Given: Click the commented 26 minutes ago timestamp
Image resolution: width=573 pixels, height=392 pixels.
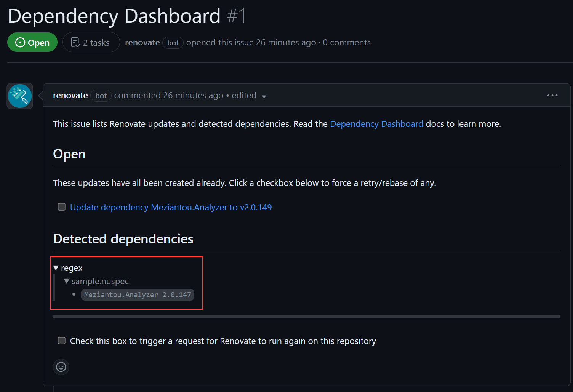Looking at the screenshot, I should [x=169, y=95].
